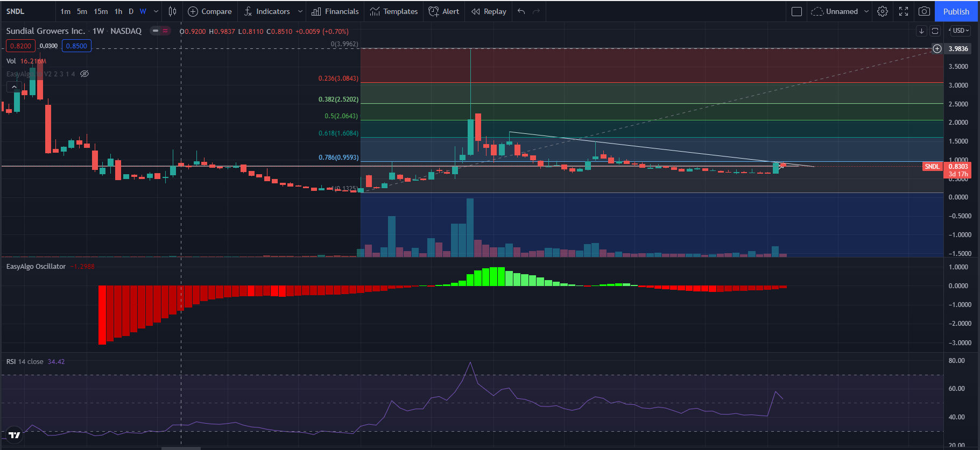Select the RSI 14 close legend label
Viewport: 980px width, 450px height.
point(25,362)
